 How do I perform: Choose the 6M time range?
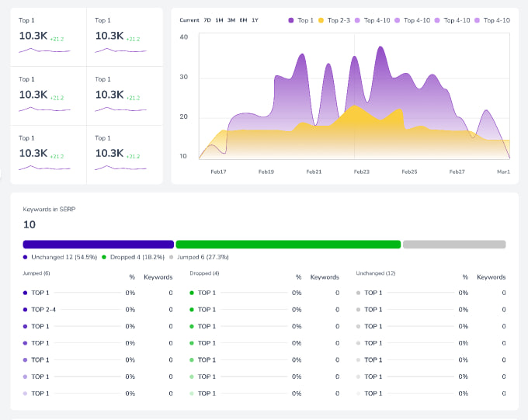click(243, 20)
